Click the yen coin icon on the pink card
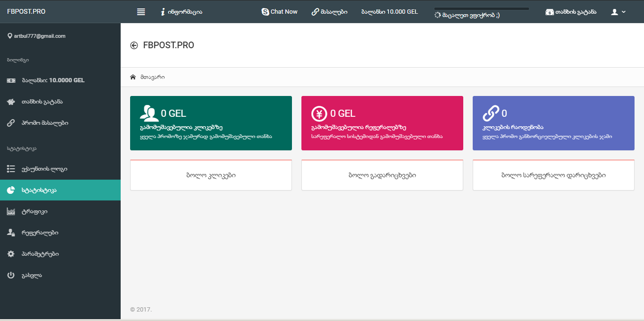Screen dimensions: 644x321 tap(319, 113)
